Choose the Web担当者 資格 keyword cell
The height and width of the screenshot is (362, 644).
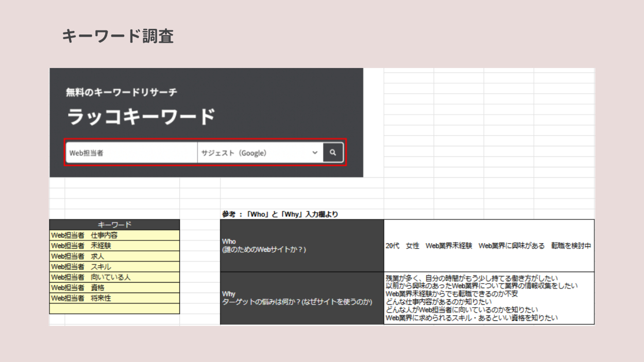114,287
